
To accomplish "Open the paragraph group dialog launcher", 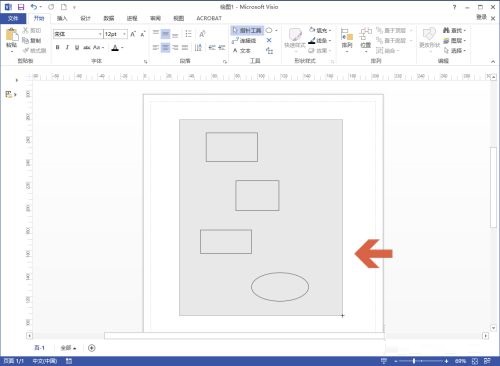I will 225,61.
